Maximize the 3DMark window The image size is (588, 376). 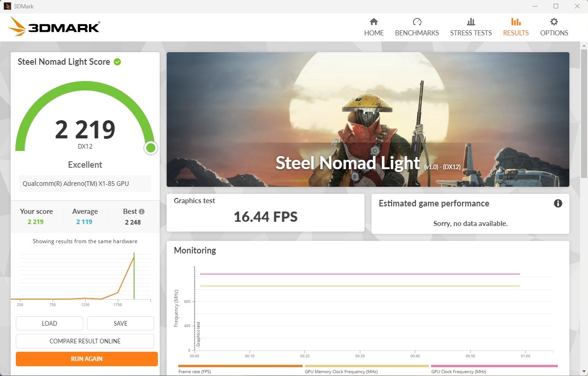[x=556, y=7]
